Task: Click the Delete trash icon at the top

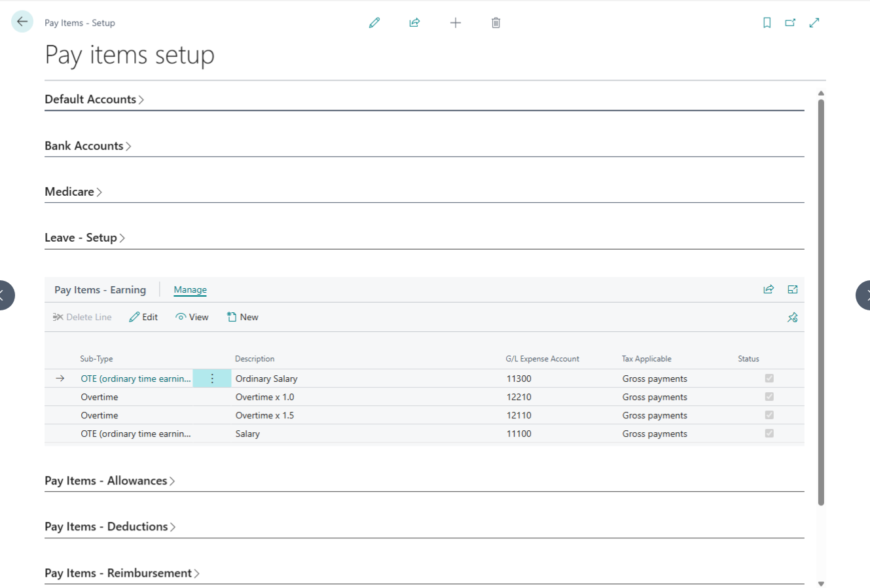Action: (x=496, y=22)
